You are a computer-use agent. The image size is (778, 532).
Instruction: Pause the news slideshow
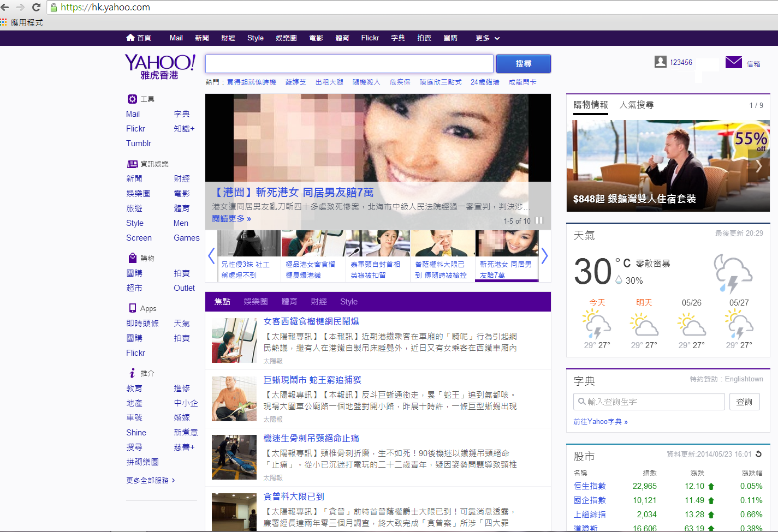tap(539, 220)
